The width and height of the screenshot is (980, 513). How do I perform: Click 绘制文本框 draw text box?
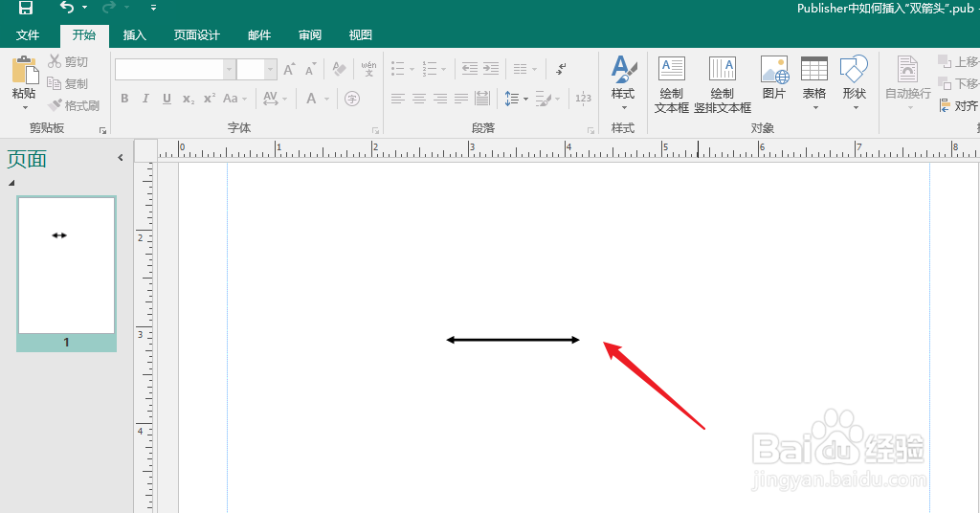tap(671, 84)
